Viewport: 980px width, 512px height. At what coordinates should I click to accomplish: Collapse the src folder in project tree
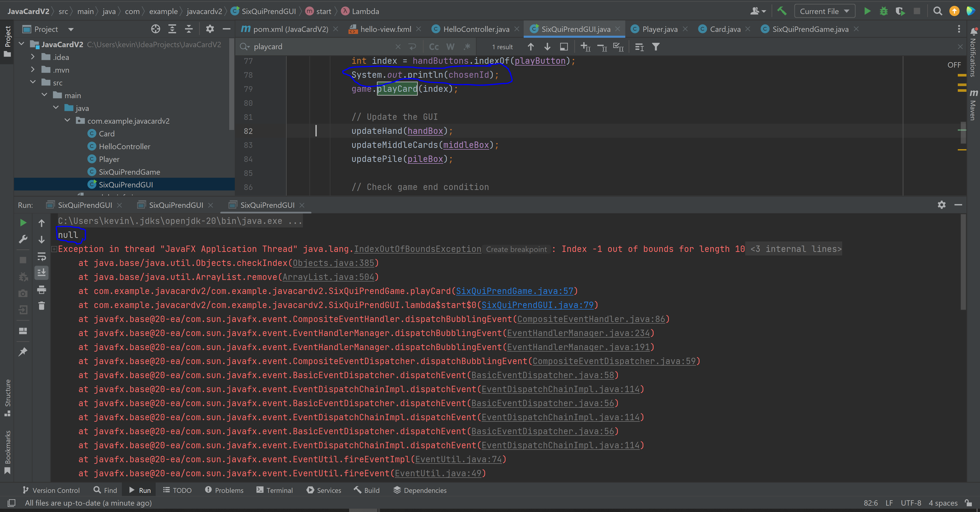click(33, 82)
